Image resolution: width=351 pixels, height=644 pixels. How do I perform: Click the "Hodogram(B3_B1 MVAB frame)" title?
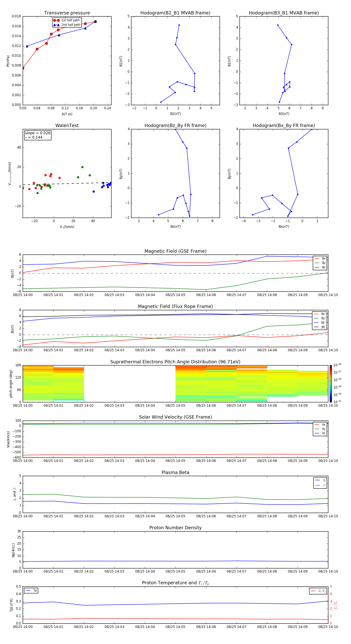click(x=284, y=13)
